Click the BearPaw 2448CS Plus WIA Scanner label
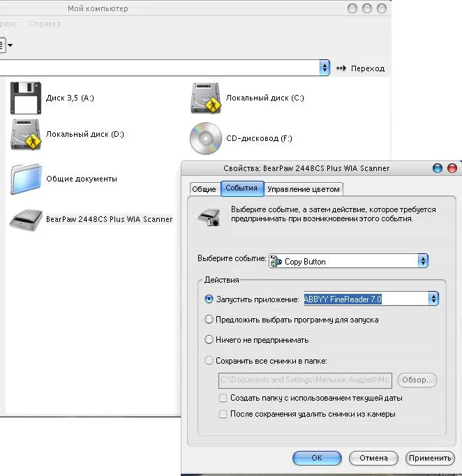 click(x=110, y=219)
